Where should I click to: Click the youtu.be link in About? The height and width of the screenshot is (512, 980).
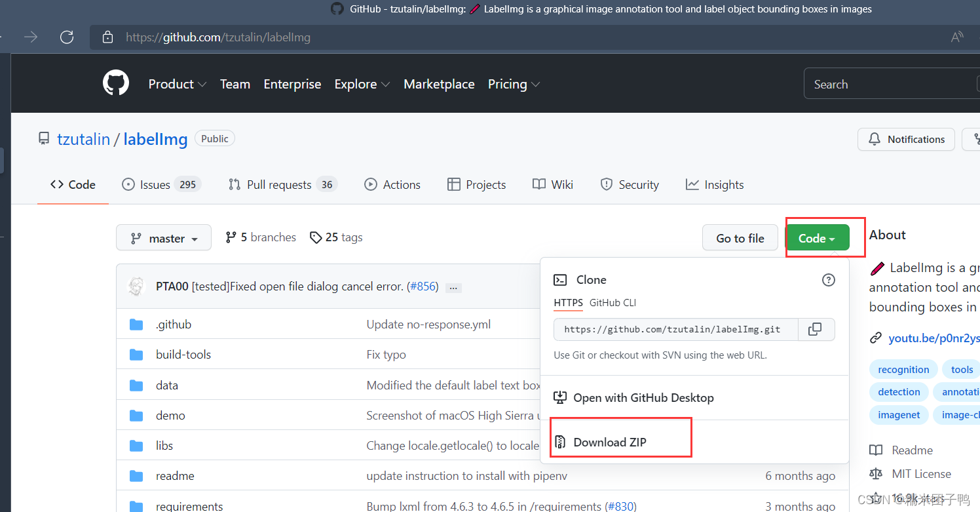point(934,338)
